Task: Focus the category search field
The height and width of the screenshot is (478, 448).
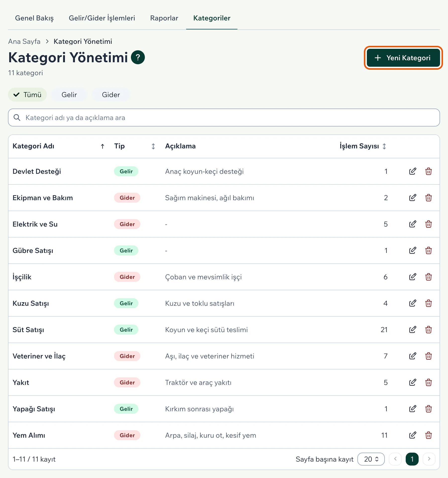Action: click(224, 118)
